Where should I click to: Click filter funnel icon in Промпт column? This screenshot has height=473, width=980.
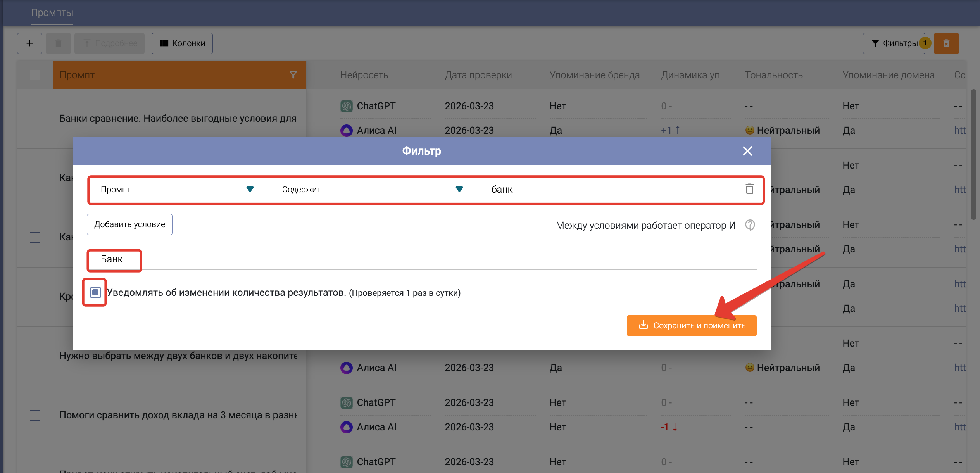pyautogui.click(x=293, y=75)
